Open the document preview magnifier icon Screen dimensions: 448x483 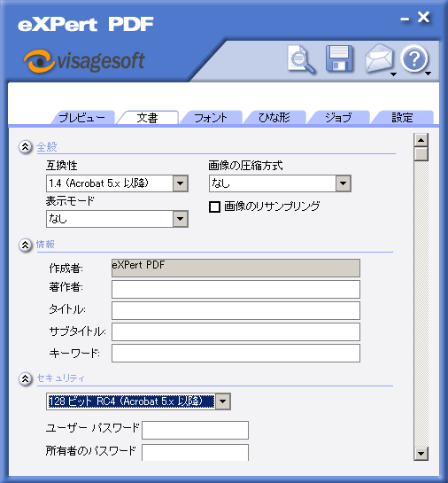[x=301, y=59]
